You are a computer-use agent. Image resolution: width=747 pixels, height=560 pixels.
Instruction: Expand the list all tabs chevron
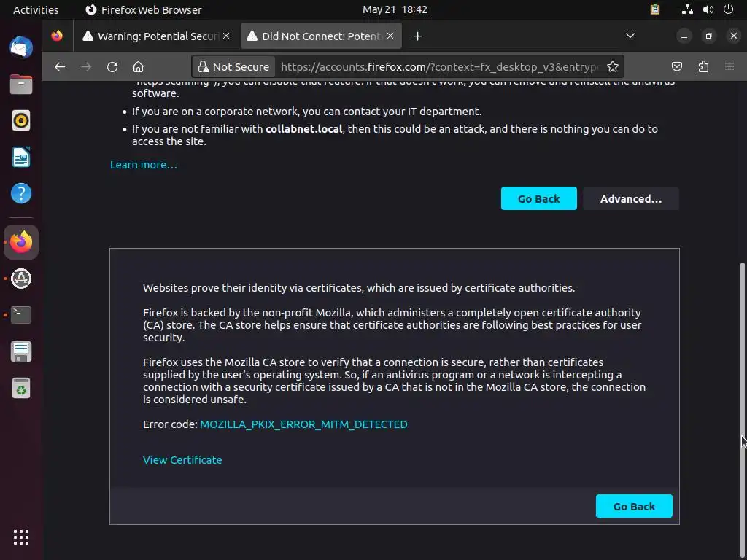click(630, 36)
